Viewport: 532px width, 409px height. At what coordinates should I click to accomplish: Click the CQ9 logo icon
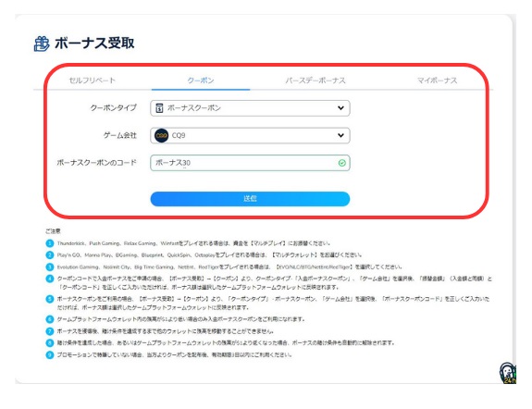[x=161, y=135]
